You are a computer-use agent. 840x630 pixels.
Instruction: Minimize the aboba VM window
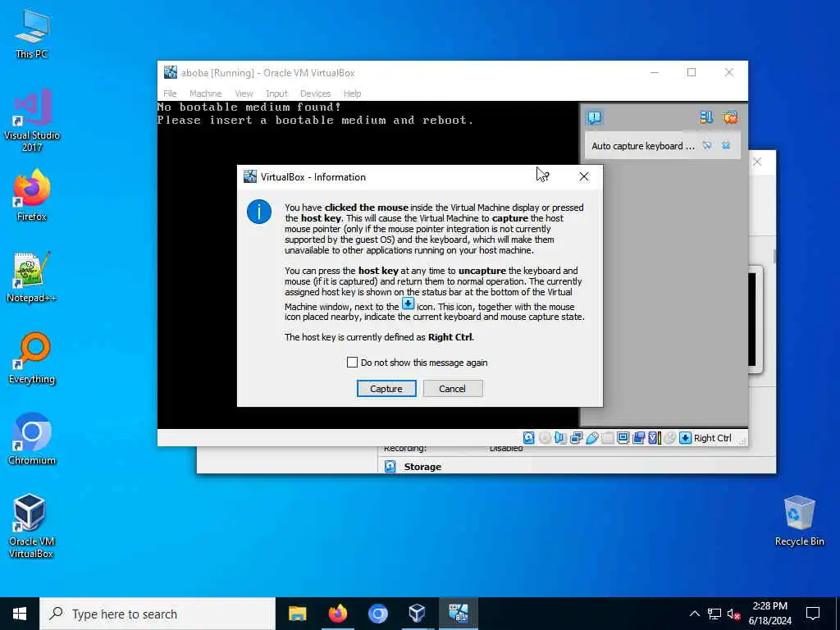point(654,72)
